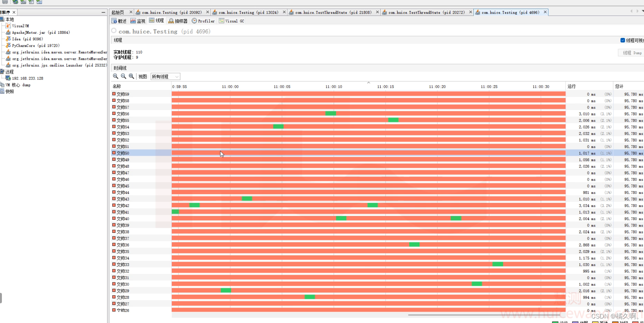The height and width of the screenshot is (323, 644).
Task: Close the com.huice.Testing (pid 4696) tab
Action: (x=545, y=12)
